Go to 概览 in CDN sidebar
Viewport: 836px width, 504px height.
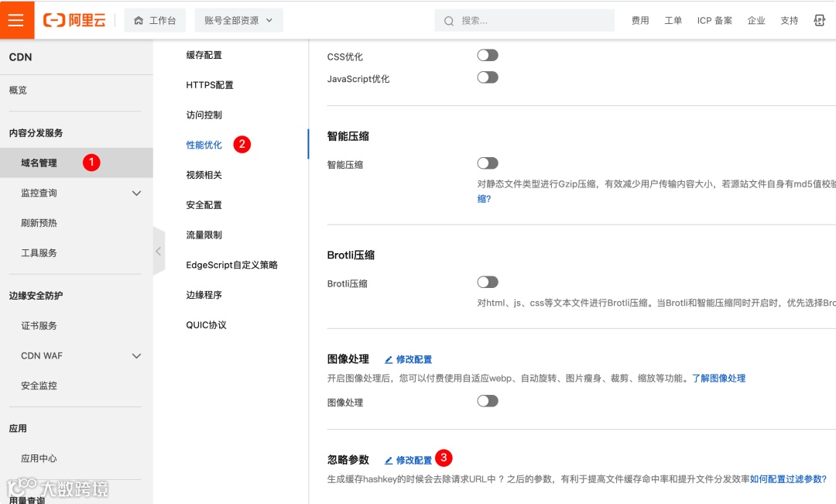(x=18, y=90)
